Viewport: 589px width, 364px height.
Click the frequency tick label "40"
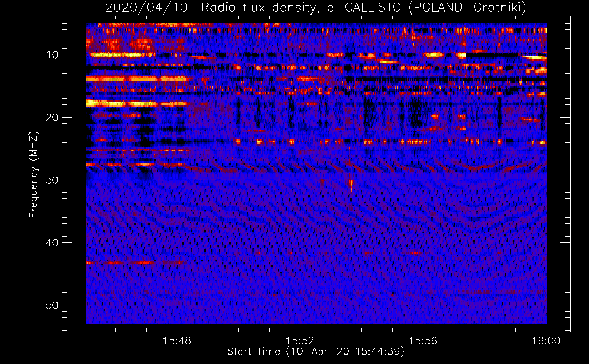click(52, 243)
